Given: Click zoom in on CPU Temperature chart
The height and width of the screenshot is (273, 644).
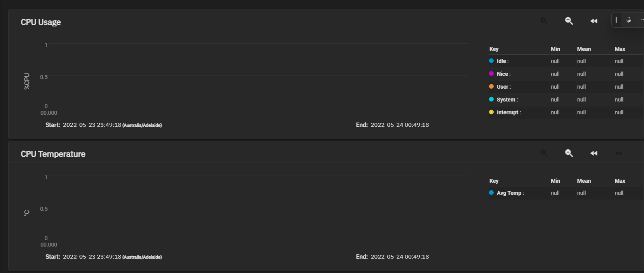Looking at the screenshot, I should pyautogui.click(x=544, y=153).
